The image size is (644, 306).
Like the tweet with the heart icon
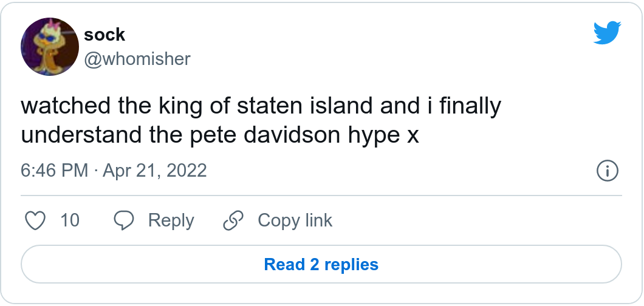[36, 220]
